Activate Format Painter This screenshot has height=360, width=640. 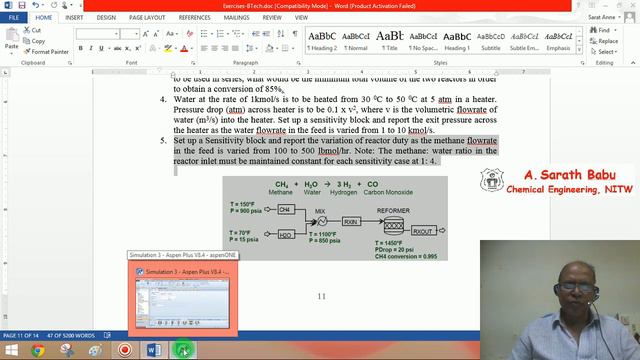[x=46, y=52]
